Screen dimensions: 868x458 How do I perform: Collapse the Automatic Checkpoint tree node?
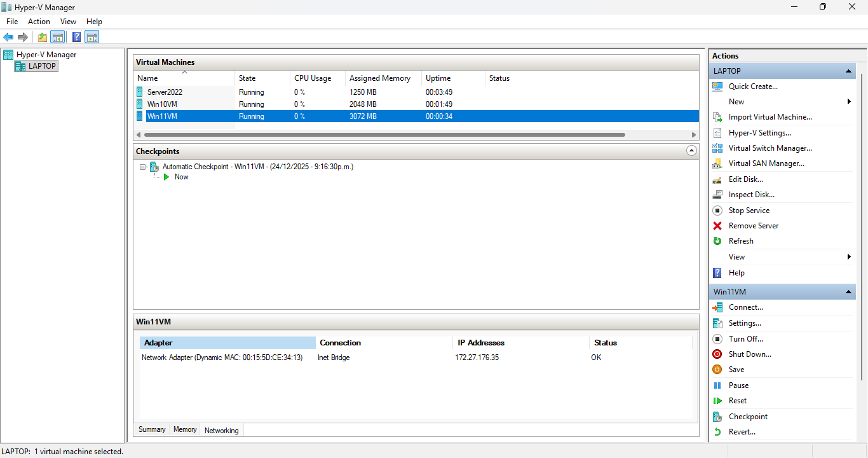point(143,167)
